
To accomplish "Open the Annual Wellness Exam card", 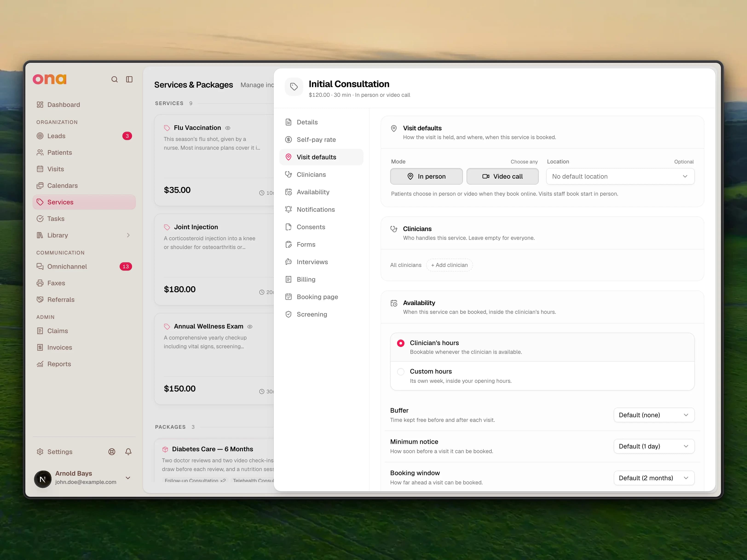I will point(214,359).
